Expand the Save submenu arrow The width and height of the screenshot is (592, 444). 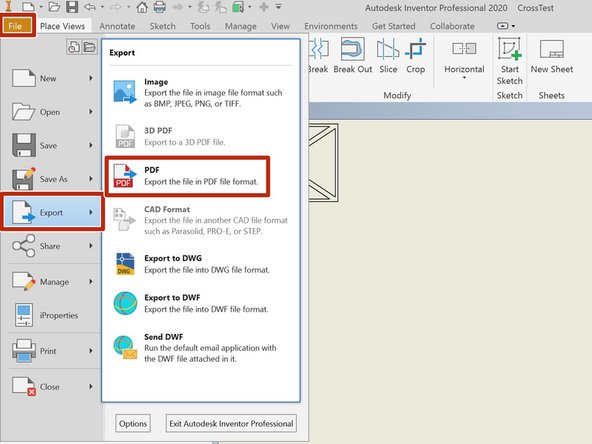[91, 145]
